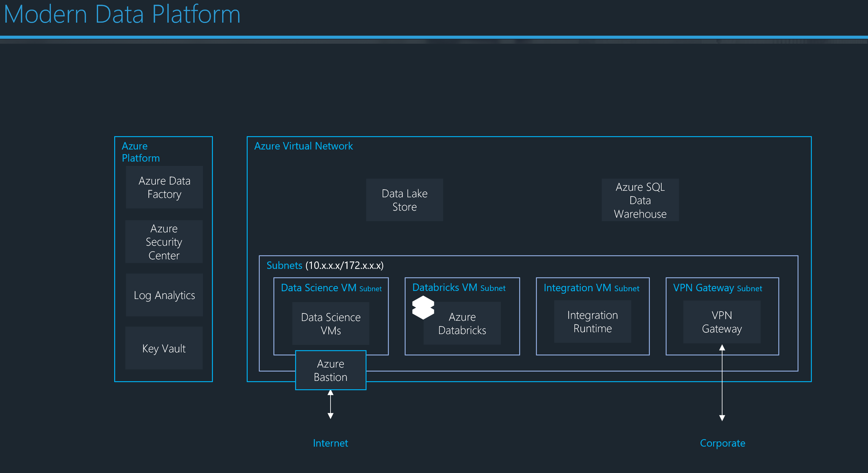Click the Corporate label
Image resolution: width=868 pixels, height=473 pixels.
click(722, 443)
